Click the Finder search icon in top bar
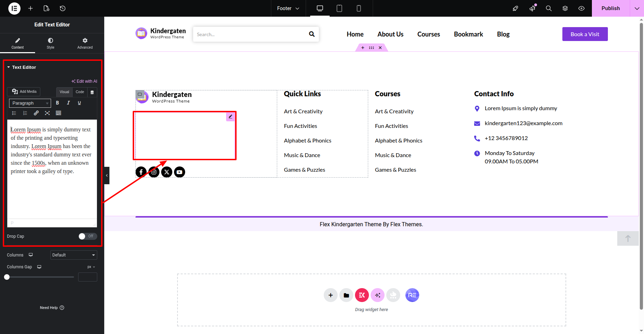Viewport: 644px width, 334px height. [x=549, y=8]
